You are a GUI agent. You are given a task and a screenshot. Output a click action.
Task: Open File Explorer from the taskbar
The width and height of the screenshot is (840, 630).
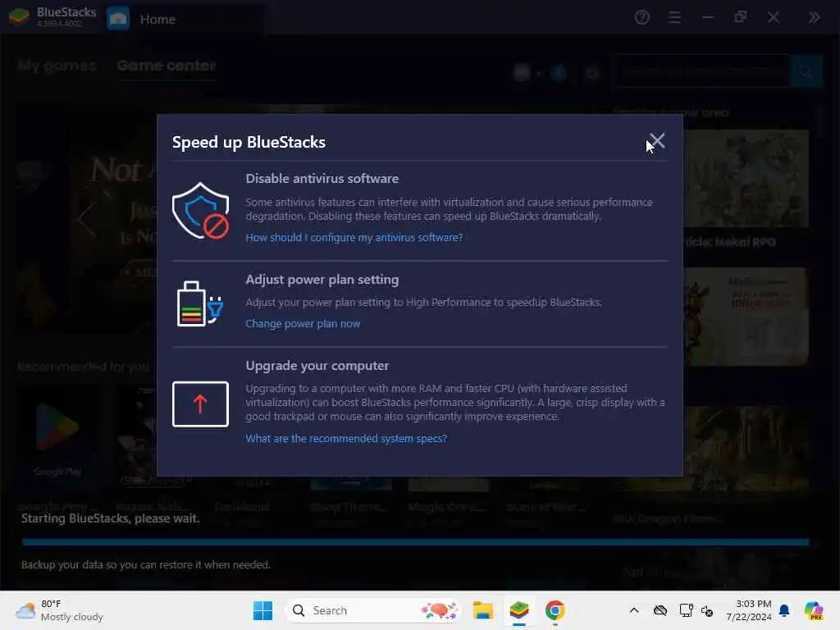[482, 610]
